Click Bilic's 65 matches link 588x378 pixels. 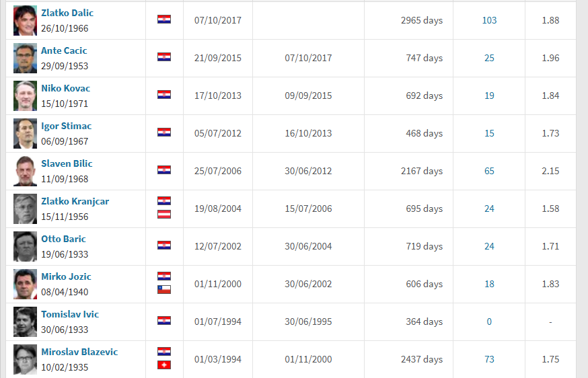pos(489,171)
